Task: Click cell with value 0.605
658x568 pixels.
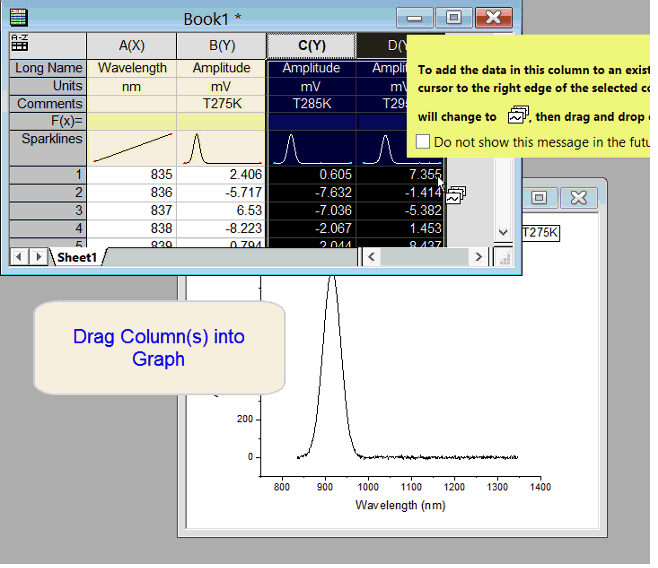Action: tap(311, 175)
